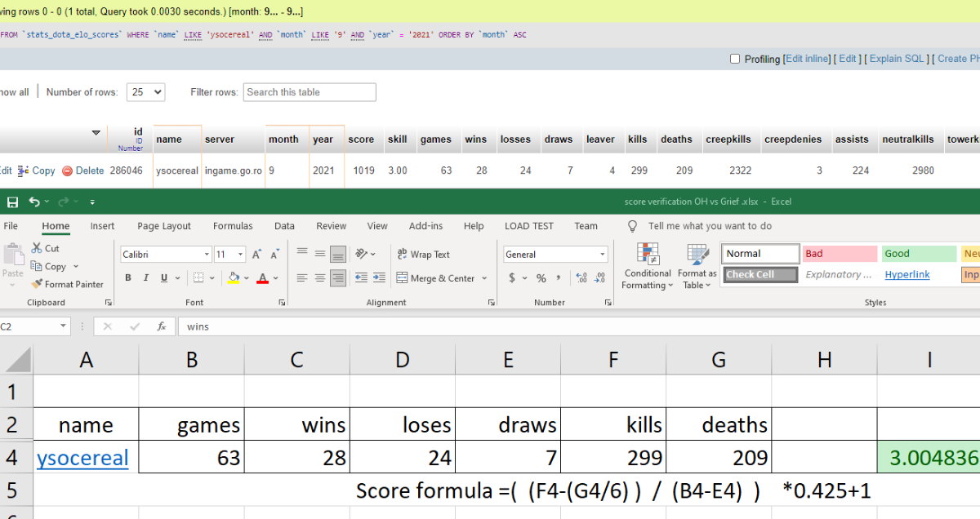980x519 pixels.
Task: Open the Page Layout tab
Action: click(x=164, y=226)
